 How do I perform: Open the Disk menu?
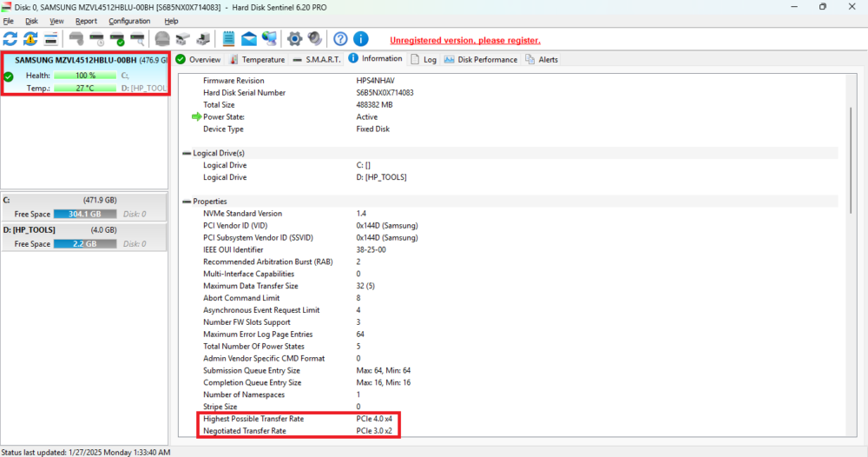pos(31,21)
